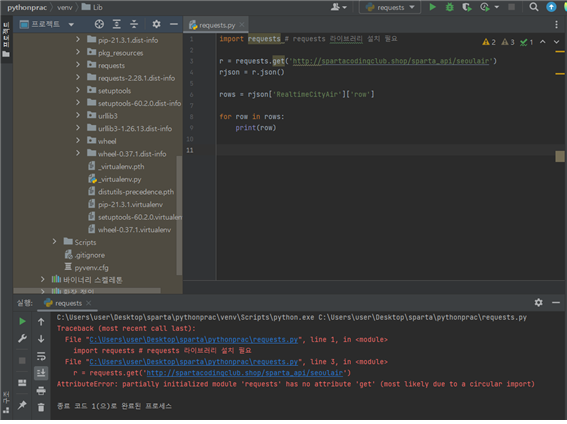
Task: Open the seoulair URL link in console
Action: 244,373
